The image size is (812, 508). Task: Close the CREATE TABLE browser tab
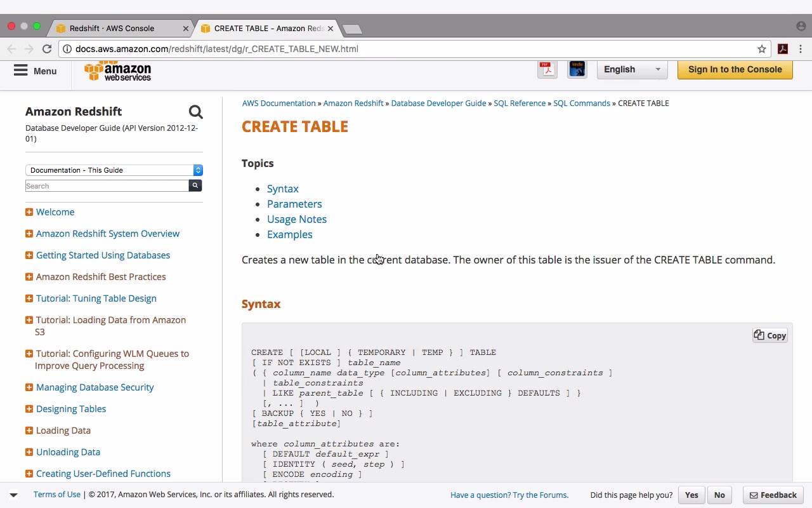point(331,29)
